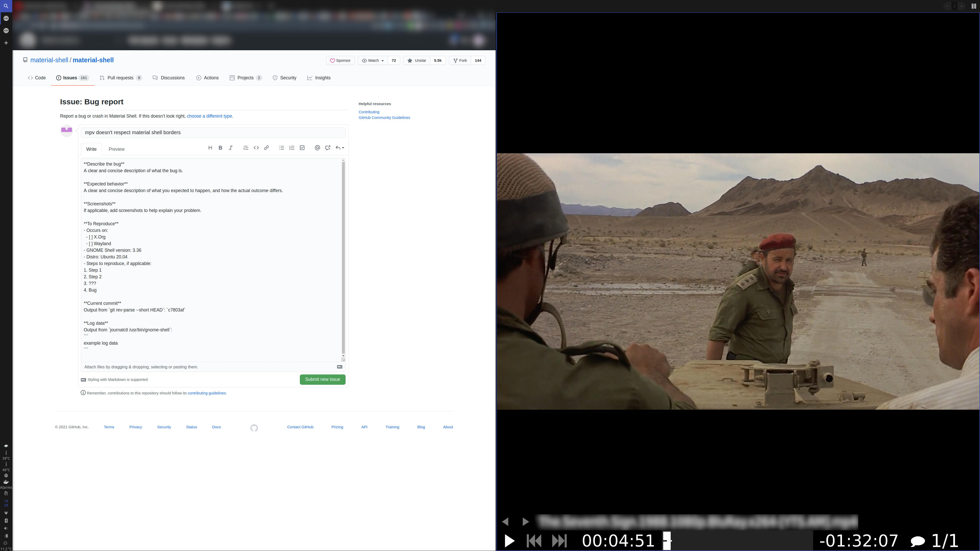Add a link using the link icon
Screen dimensions: 980x551
point(266,148)
